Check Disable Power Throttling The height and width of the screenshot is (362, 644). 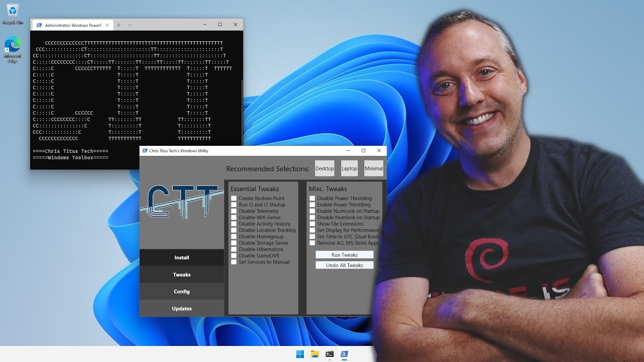tap(312, 199)
